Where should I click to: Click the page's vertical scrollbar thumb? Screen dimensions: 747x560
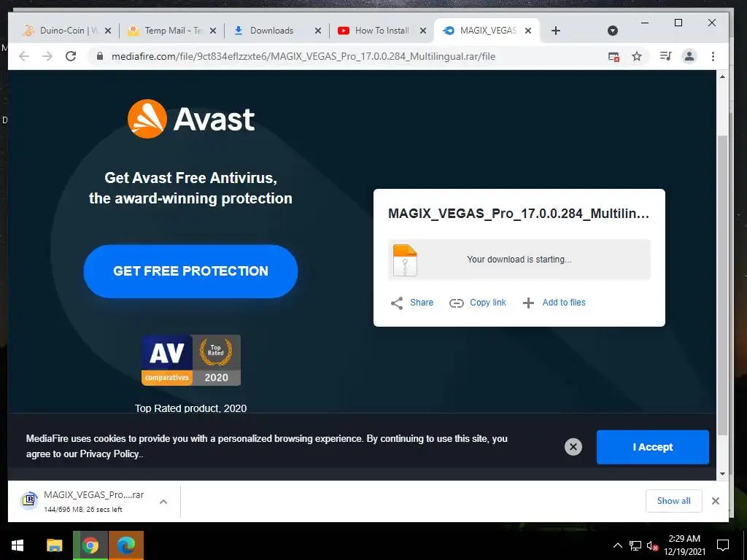point(722,285)
